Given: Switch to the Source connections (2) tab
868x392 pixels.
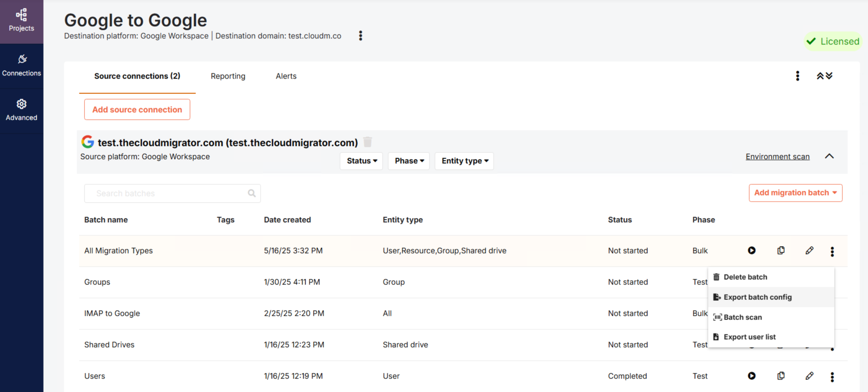Looking at the screenshot, I should (x=137, y=76).
